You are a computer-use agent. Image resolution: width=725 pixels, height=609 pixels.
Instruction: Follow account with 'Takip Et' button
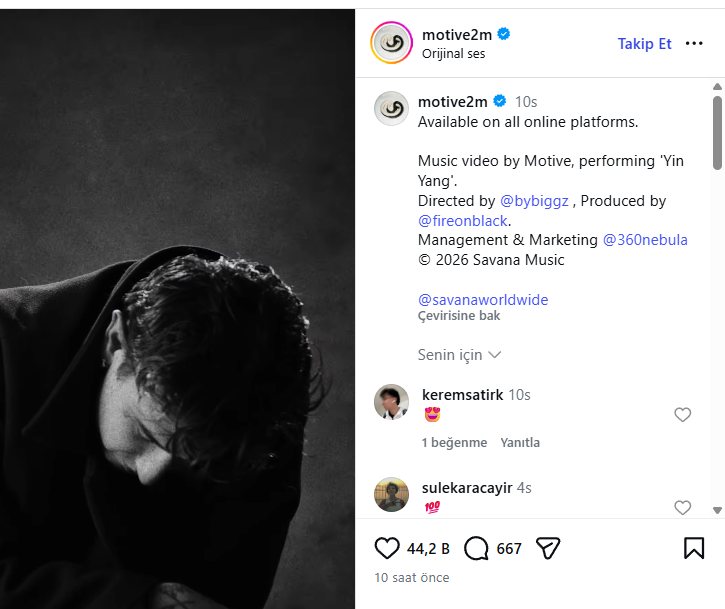pyautogui.click(x=644, y=44)
